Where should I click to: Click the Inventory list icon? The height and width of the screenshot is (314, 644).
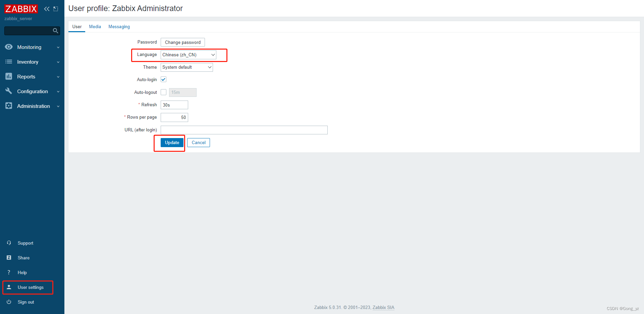(x=9, y=62)
